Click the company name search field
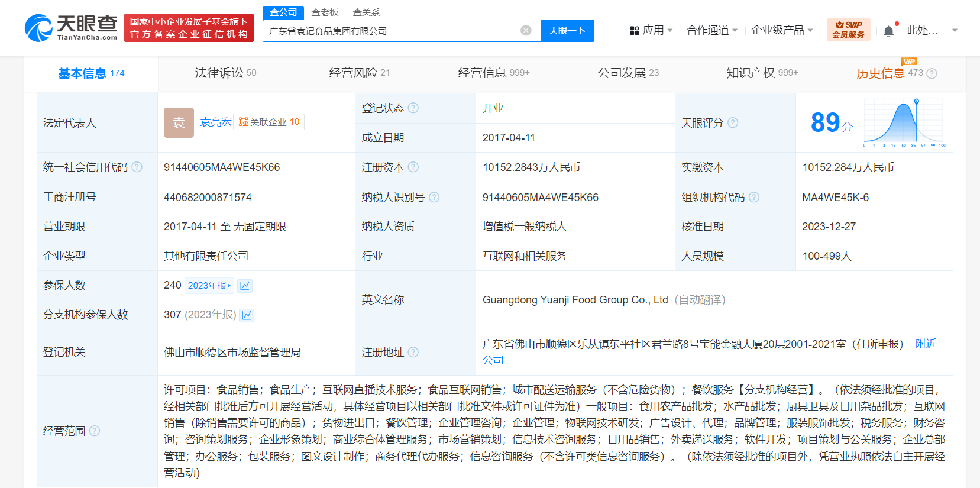Viewport: 980px width, 488px height. 390,31
